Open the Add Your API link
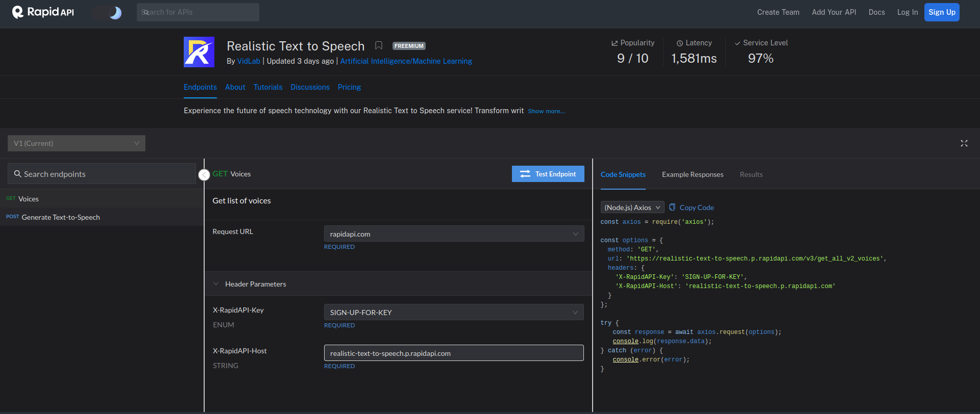The image size is (980, 414). pos(834,12)
